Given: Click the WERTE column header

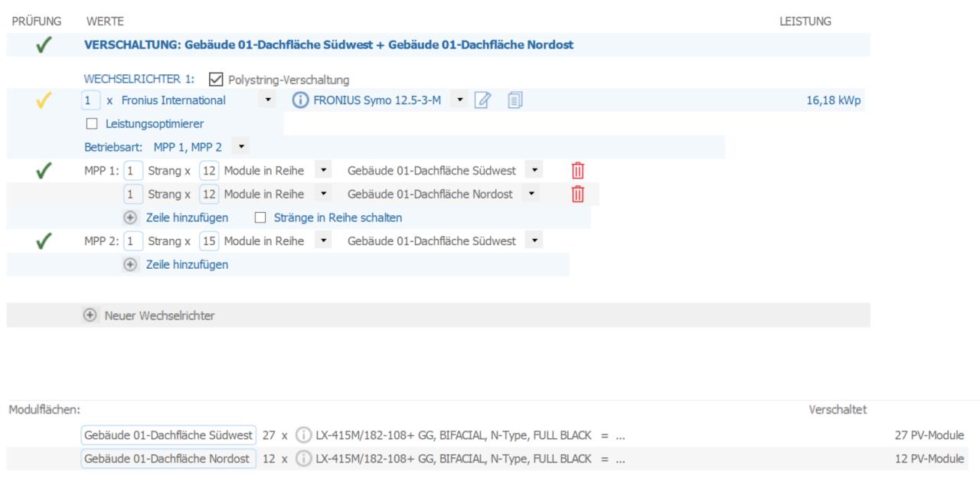Looking at the screenshot, I should tap(106, 20).
